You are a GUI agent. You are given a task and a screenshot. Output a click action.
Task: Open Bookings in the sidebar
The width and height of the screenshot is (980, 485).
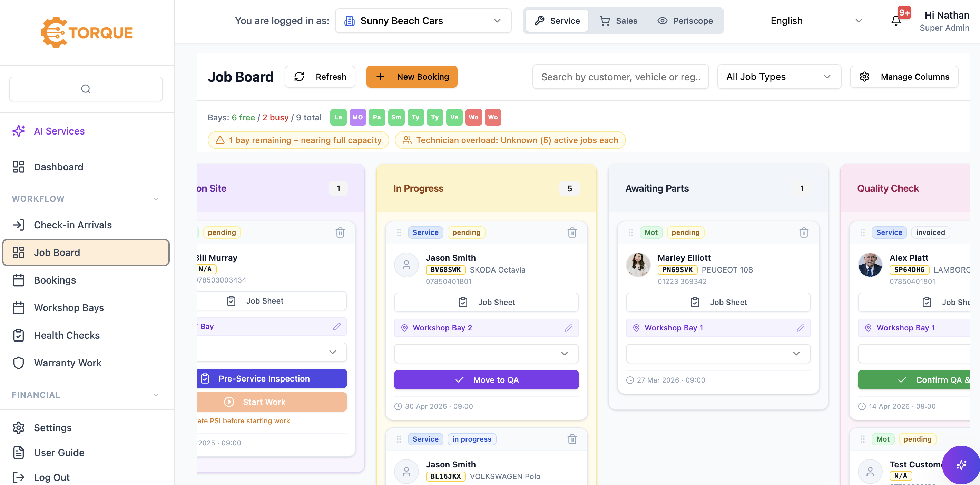tap(86, 280)
